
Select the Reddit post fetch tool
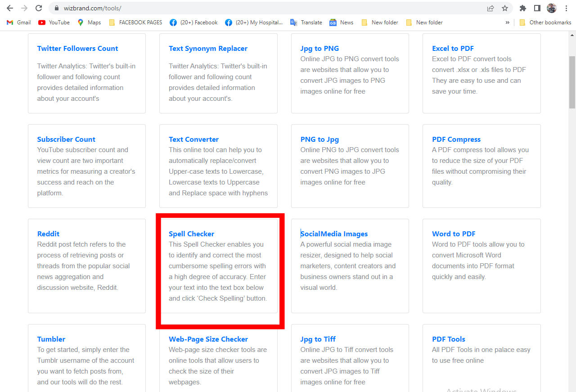tap(48, 234)
